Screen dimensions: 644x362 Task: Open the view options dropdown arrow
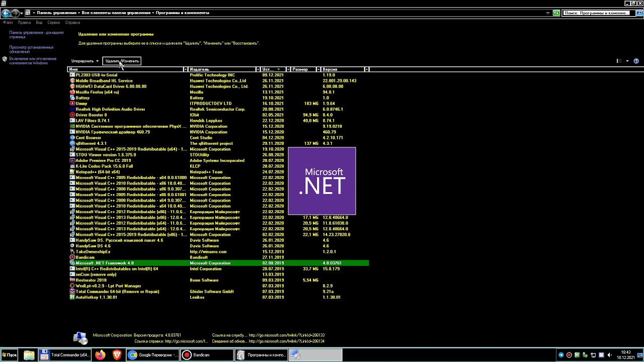tap(627, 61)
